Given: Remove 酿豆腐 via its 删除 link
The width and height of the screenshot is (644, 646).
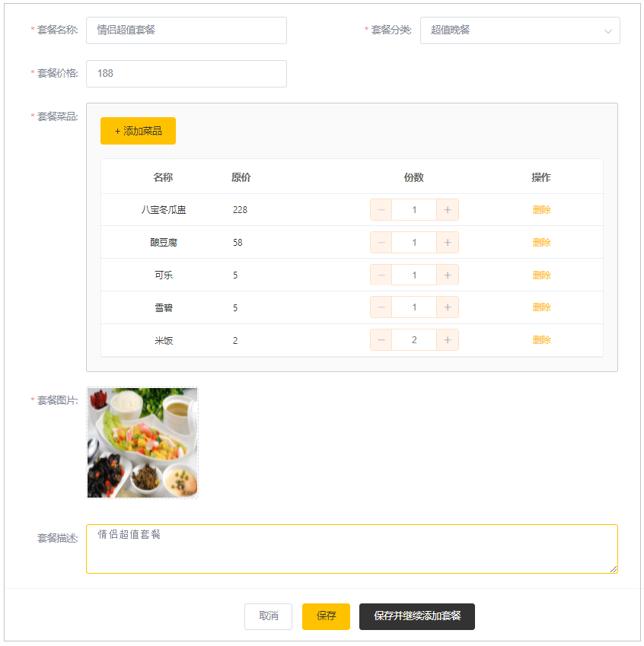Looking at the screenshot, I should pyautogui.click(x=541, y=243).
